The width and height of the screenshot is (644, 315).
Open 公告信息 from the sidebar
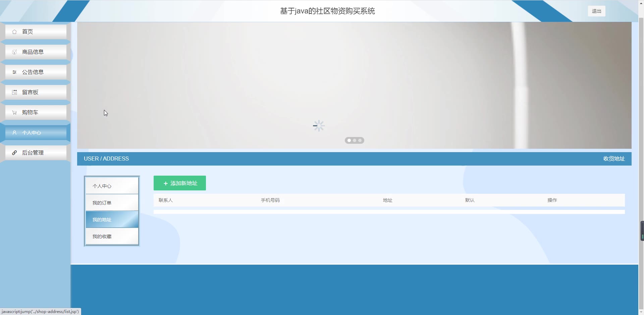[36, 72]
